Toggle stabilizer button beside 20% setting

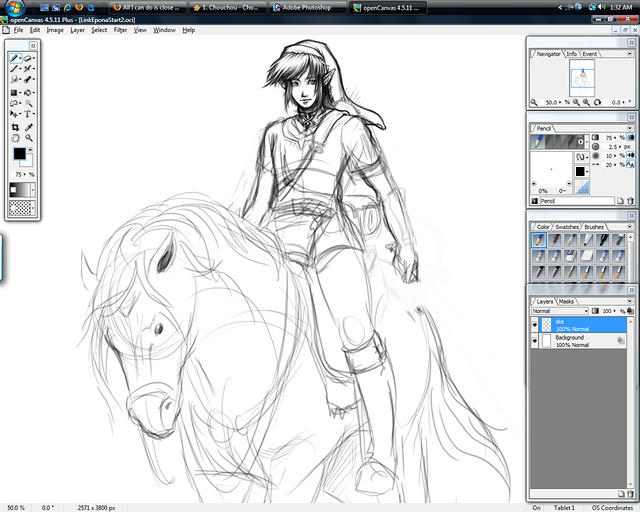point(631,165)
